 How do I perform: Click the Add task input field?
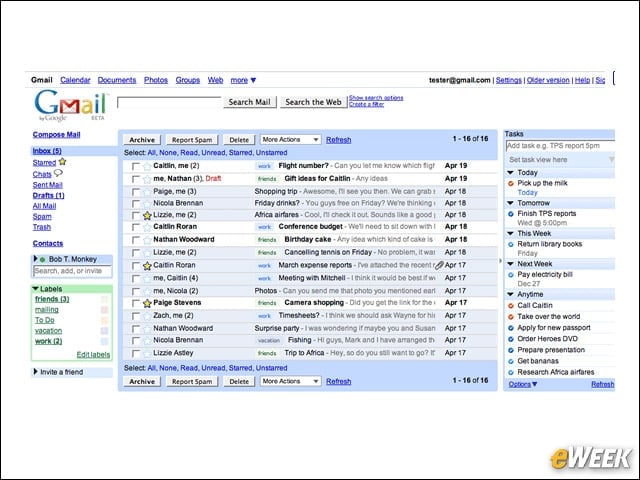[560, 146]
